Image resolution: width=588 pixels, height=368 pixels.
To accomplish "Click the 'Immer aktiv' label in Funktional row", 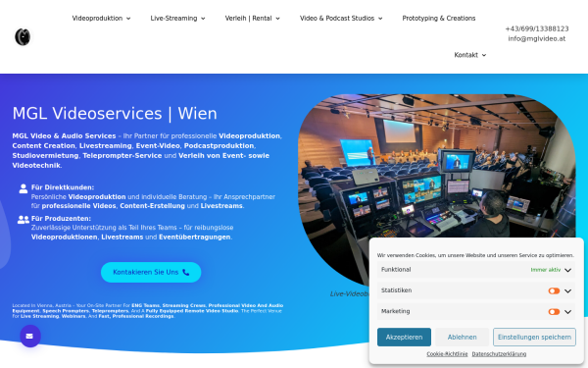I will [x=546, y=270].
